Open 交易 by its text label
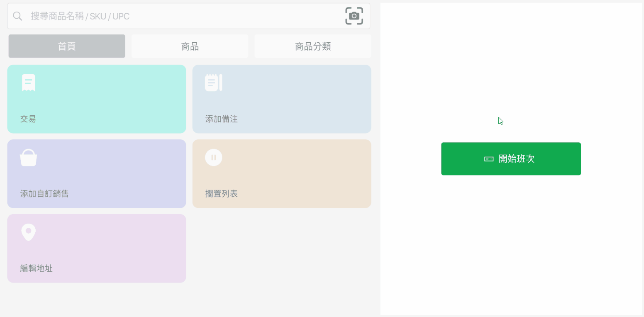 pyautogui.click(x=28, y=119)
